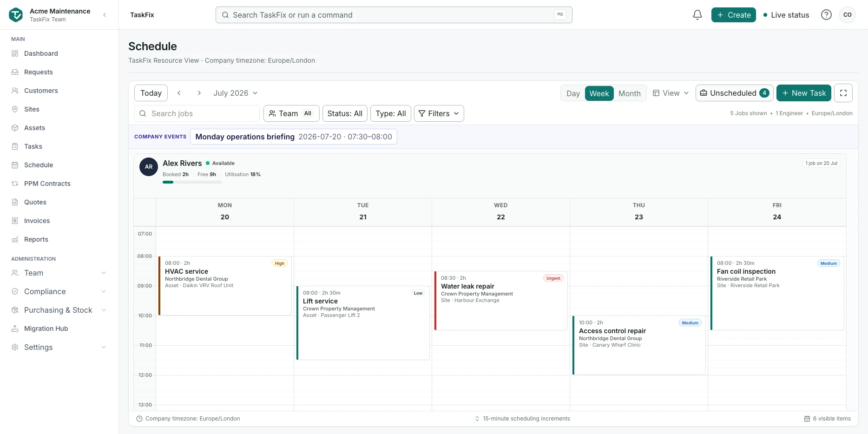Image resolution: width=868 pixels, height=434 pixels.
Task: Collapse the sidebar using the chevron
Action: (x=105, y=15)
